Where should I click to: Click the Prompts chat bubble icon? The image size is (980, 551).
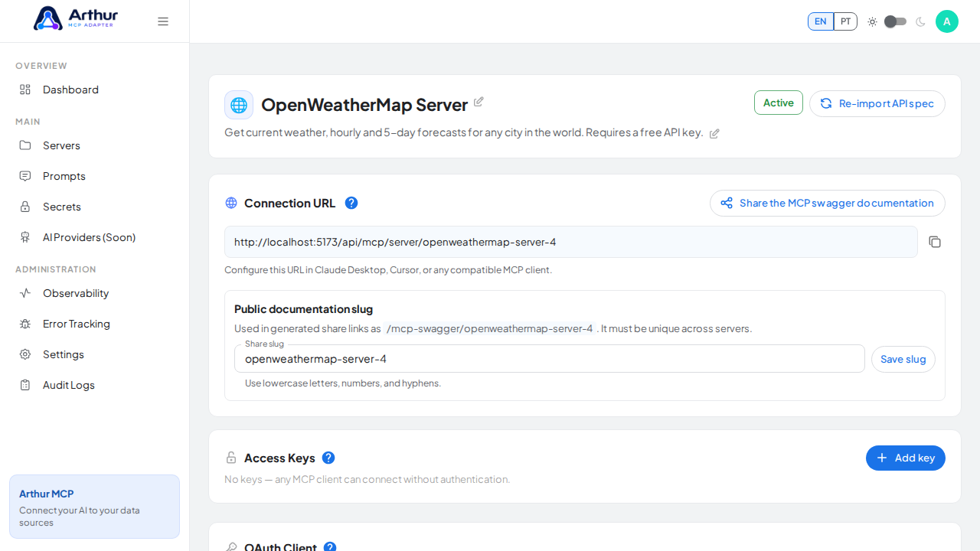click(x=25, y=176)
